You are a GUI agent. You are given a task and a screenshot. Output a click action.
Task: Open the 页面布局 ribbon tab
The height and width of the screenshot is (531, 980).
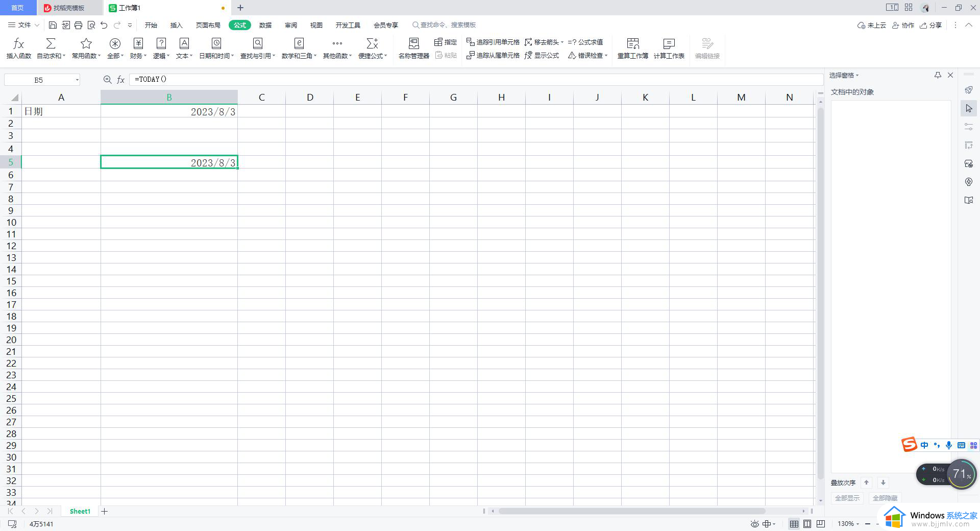(x=208, y=25)
